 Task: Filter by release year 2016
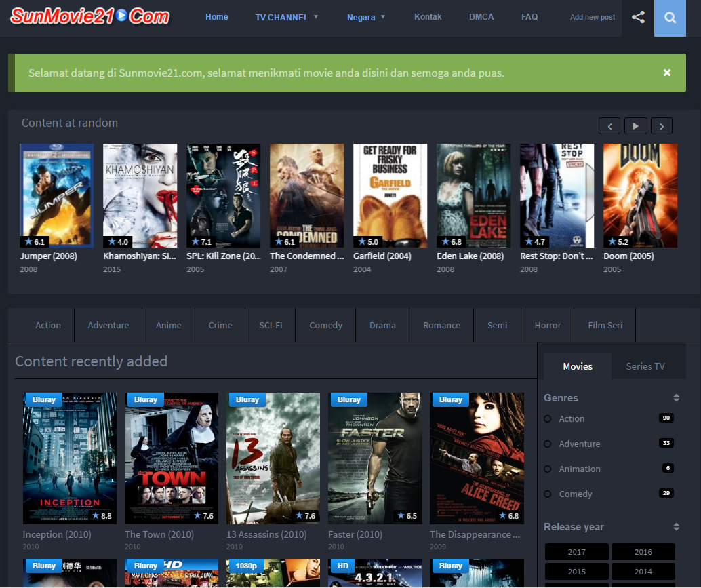coord(643,552)
